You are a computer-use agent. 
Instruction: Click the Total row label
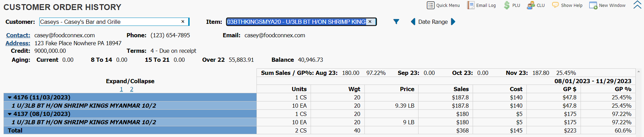15,130
